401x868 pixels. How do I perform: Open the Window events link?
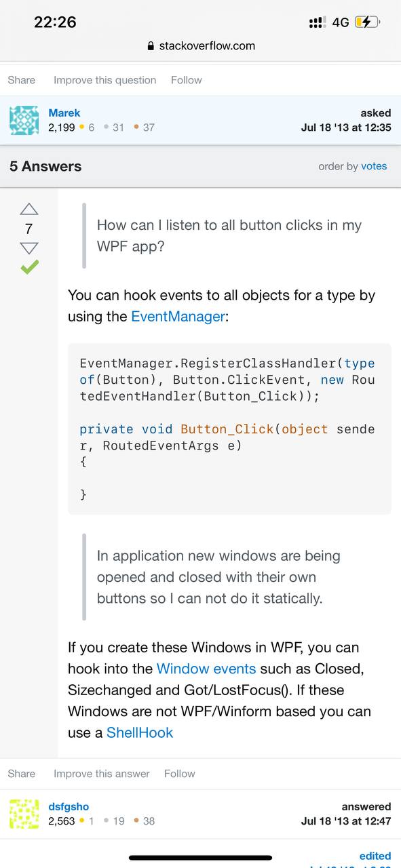click(x=206, y=669)
